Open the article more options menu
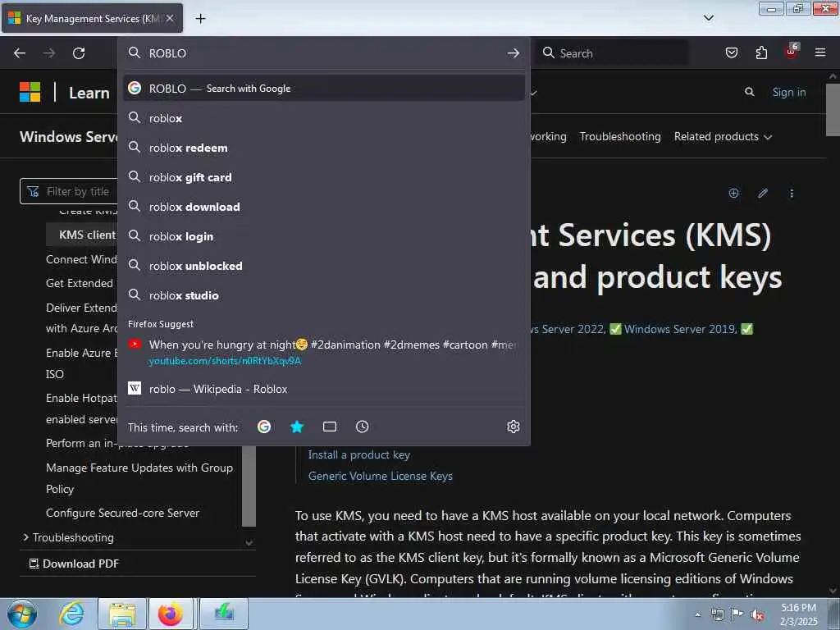Screen dimensions: 840x630 (792, 194)
